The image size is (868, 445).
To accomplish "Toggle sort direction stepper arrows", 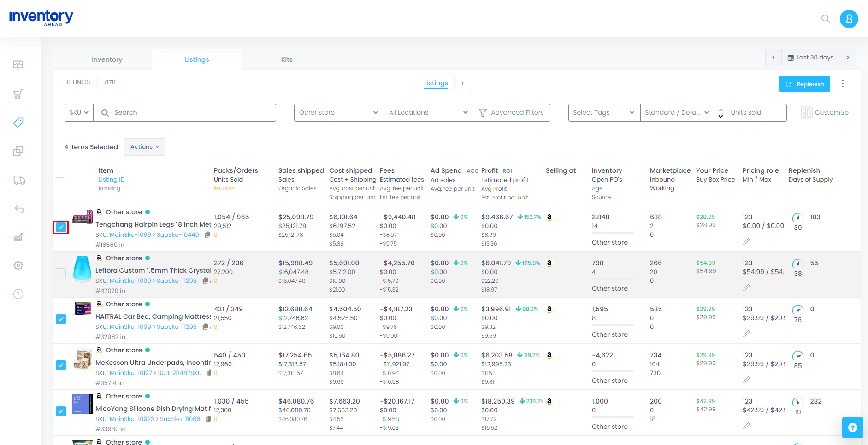I will 720,112.
